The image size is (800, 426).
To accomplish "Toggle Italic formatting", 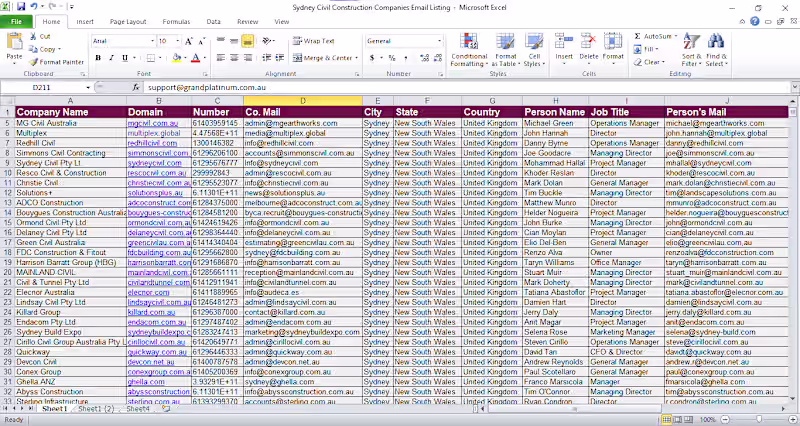I will point(111,58).
